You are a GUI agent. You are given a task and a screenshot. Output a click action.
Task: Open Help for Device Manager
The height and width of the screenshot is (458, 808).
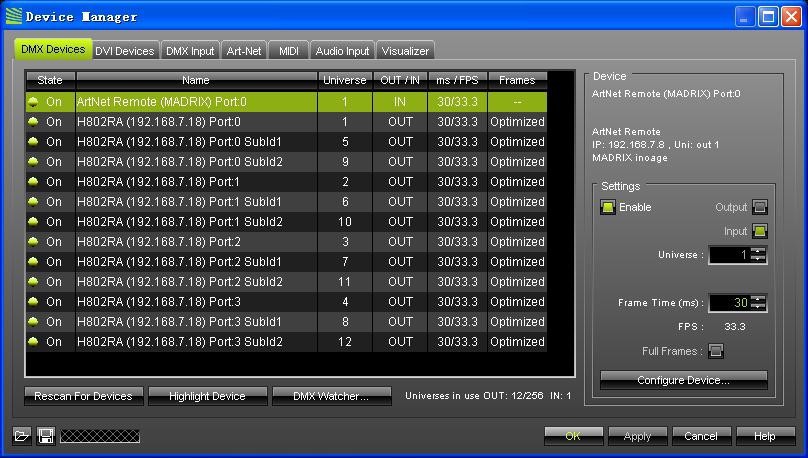(765, 436)
